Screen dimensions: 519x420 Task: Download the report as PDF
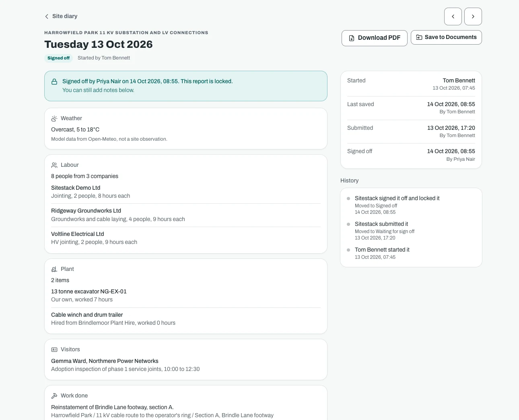pos(375,38)
